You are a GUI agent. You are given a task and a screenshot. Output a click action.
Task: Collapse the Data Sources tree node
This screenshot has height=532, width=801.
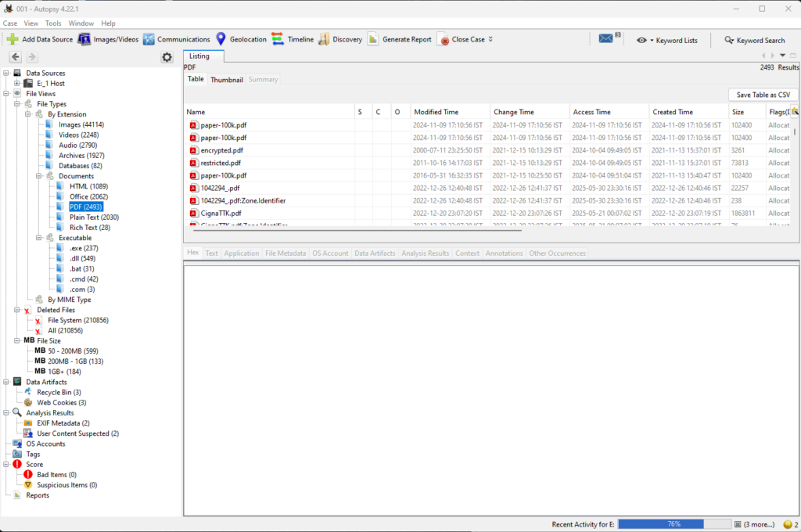tap(6, 73)
